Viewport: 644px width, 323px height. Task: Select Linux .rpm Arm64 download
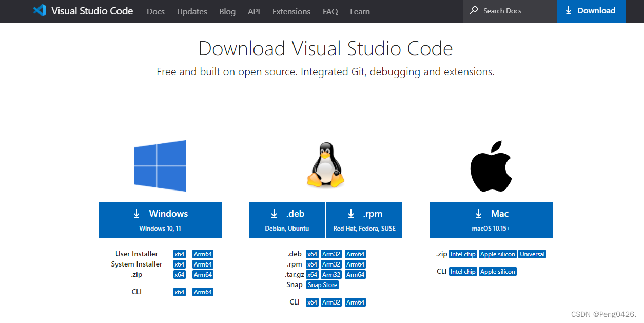point(355,264)
